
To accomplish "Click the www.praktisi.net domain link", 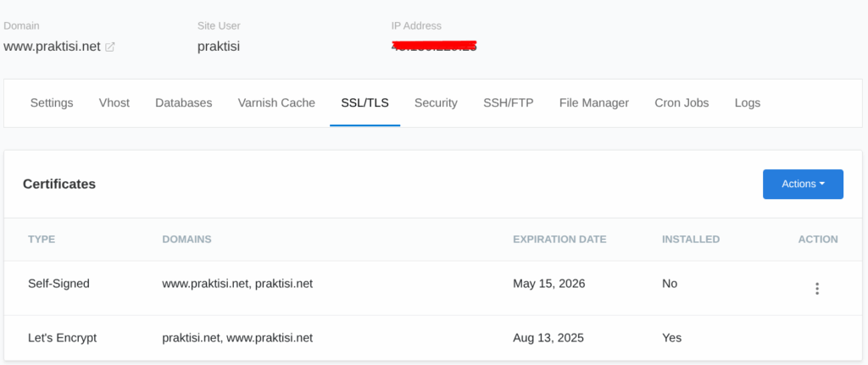I will [x=52, y=47].
